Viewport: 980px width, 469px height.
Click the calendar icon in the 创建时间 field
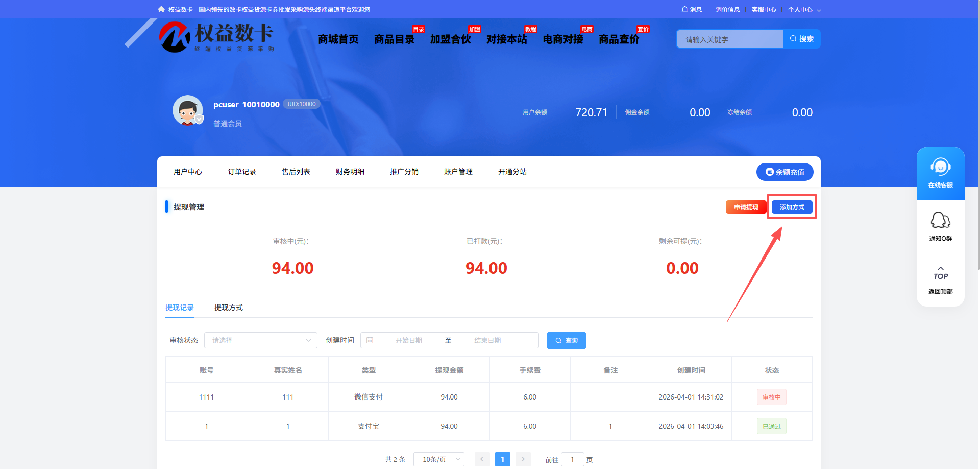371,340
